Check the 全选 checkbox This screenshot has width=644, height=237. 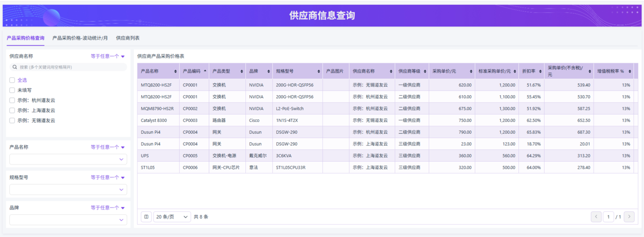(12, 80)
